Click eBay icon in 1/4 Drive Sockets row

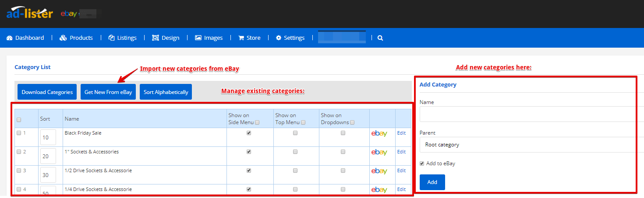tap(379, 190)
